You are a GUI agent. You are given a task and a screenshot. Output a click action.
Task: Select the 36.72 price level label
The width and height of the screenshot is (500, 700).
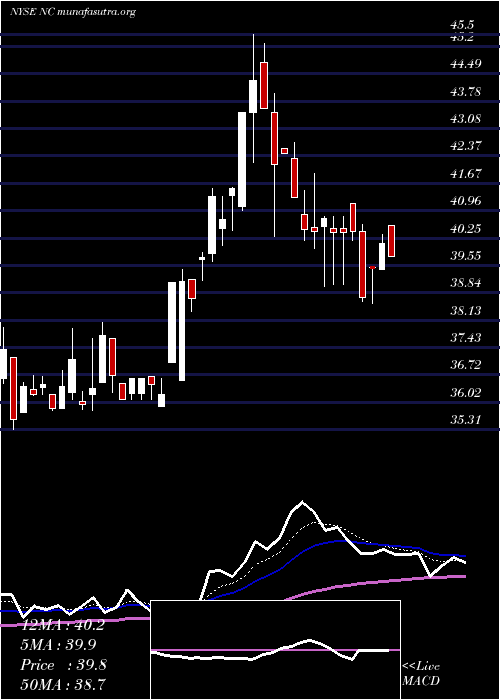tap(466, 366)
